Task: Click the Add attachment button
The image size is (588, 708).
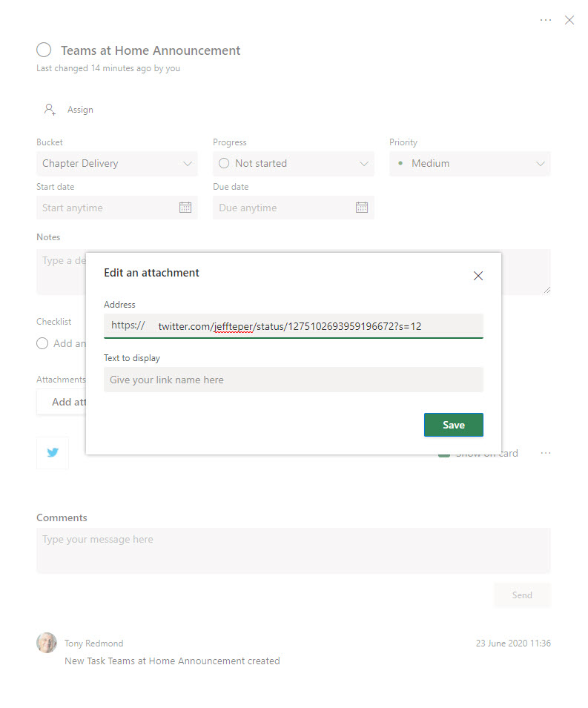Action: [x=62, y=402]
